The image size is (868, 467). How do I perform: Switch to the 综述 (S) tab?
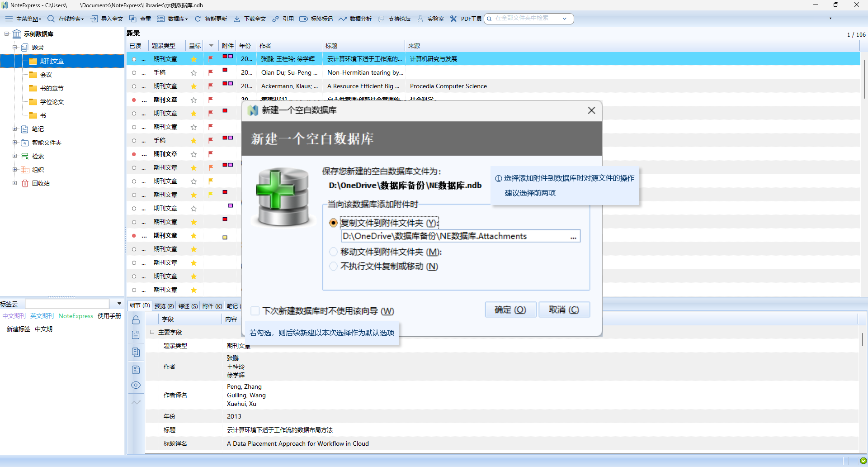[x=188, y=306]
